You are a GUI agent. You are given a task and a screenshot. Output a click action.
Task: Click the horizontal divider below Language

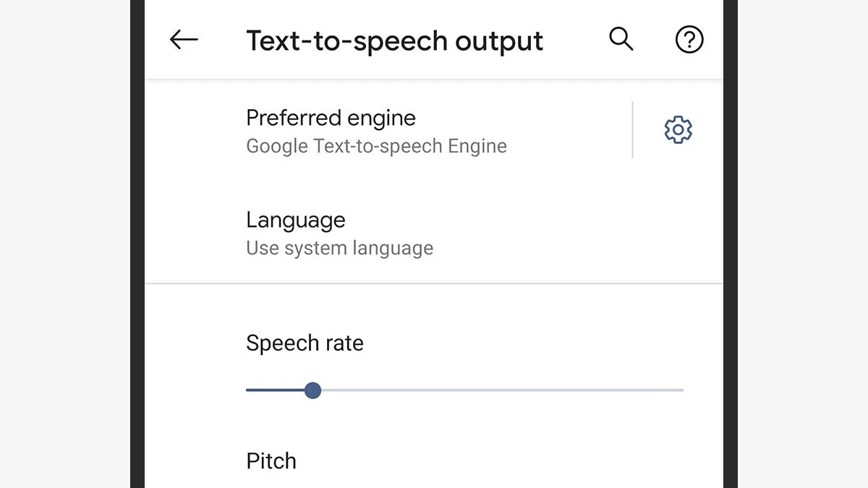pyautogui.click(x=434, y=284)
